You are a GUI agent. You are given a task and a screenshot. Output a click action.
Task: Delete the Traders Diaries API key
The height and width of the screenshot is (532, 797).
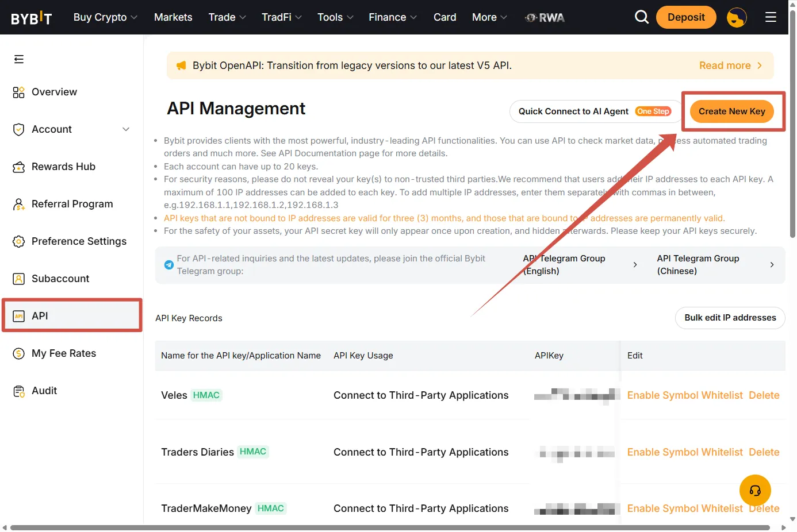coord(764,452)
